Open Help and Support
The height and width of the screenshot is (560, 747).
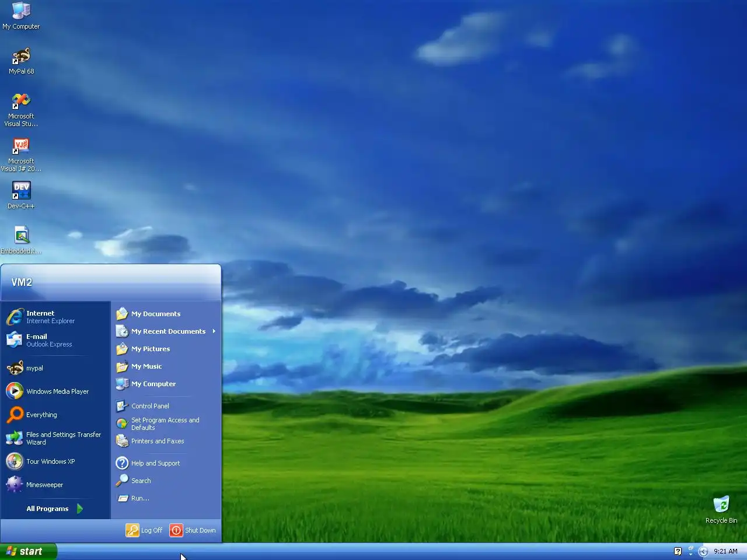166,463
